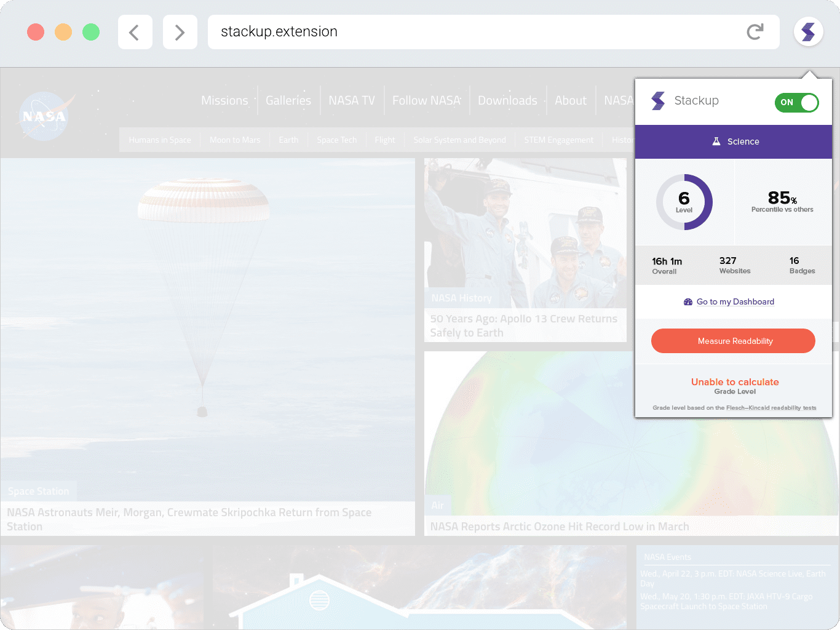This screenshot has width=840, height=630.
Task: Click the NASA logo
Action: [45, 116]
